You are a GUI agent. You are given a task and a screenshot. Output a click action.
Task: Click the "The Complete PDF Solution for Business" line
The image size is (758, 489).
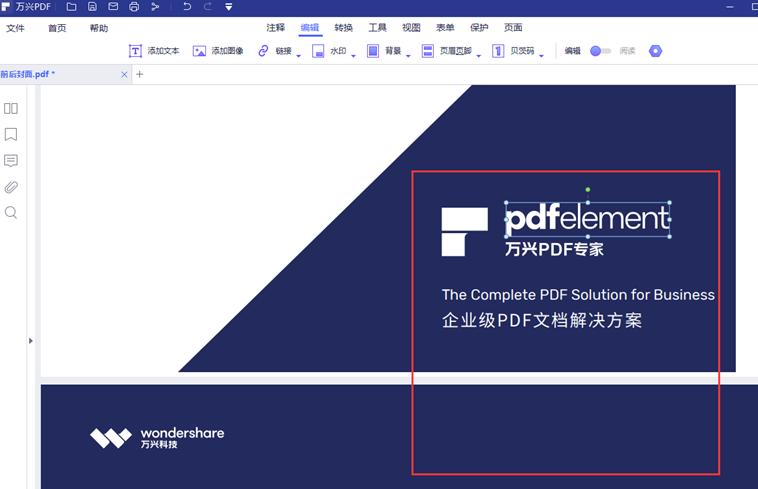coord(578,295)
